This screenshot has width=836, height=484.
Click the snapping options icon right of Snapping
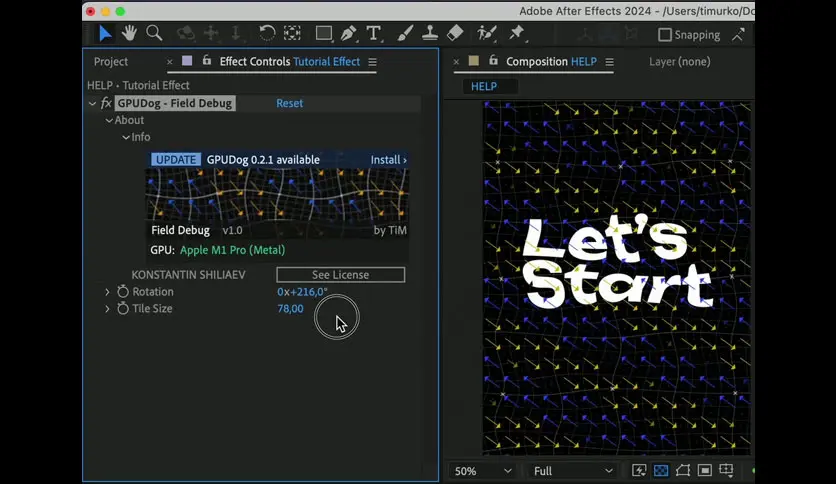[x=738, y=35]
